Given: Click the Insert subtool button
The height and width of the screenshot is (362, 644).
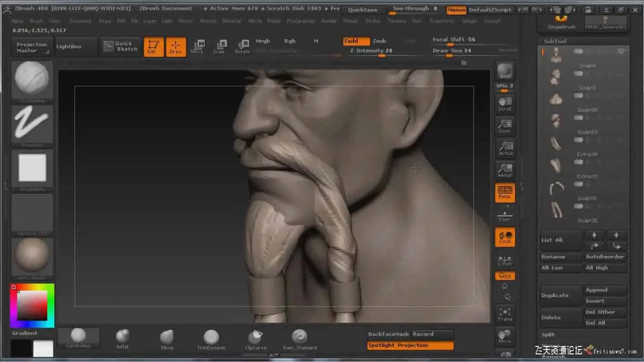Looking at the screenshot, I should pos(606,301).
